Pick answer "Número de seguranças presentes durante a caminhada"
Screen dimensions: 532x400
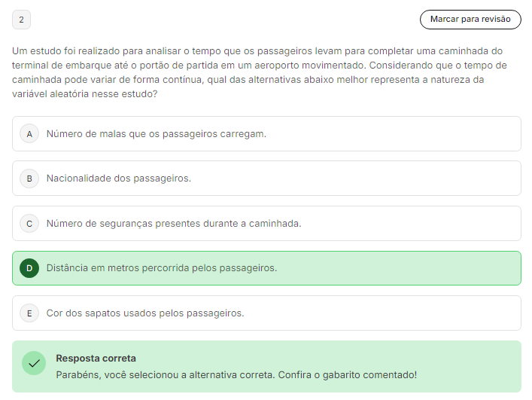point(174,224)
